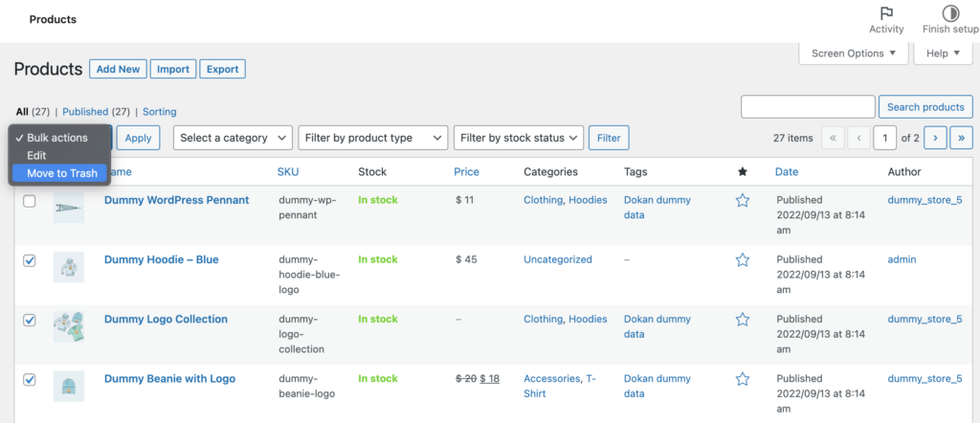Filter by Hoodies category in Pennant row
The image size is (980, 423).
(588, 201)
